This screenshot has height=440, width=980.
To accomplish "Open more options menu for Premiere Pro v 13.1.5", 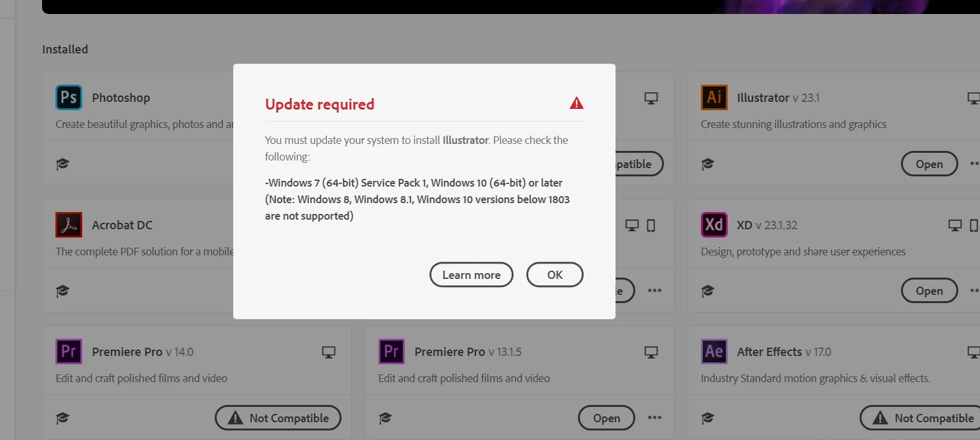I will (654, 418).
